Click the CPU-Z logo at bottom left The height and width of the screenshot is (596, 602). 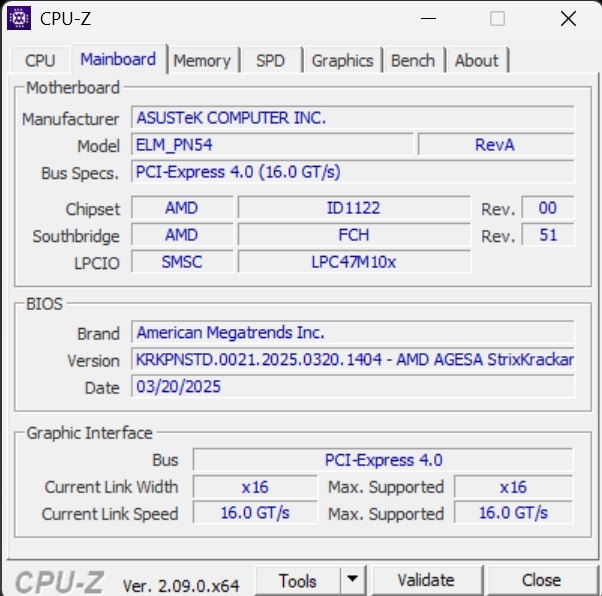coord(60,581)
